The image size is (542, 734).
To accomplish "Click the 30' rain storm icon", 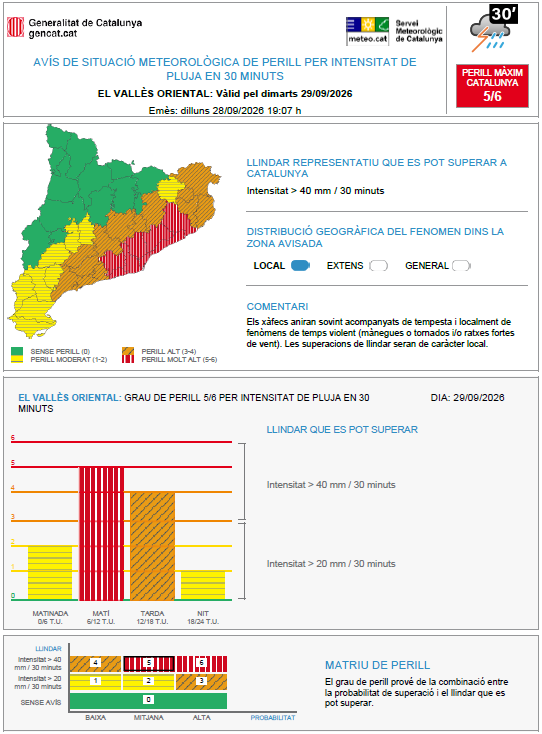I will (x=493, y=29).
